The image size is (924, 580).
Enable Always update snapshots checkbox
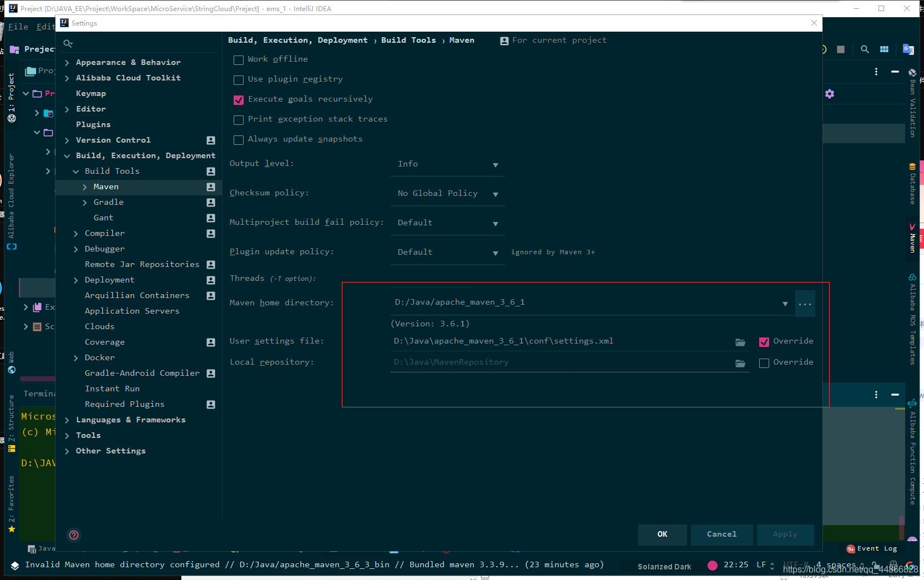[x=239, y=140]
